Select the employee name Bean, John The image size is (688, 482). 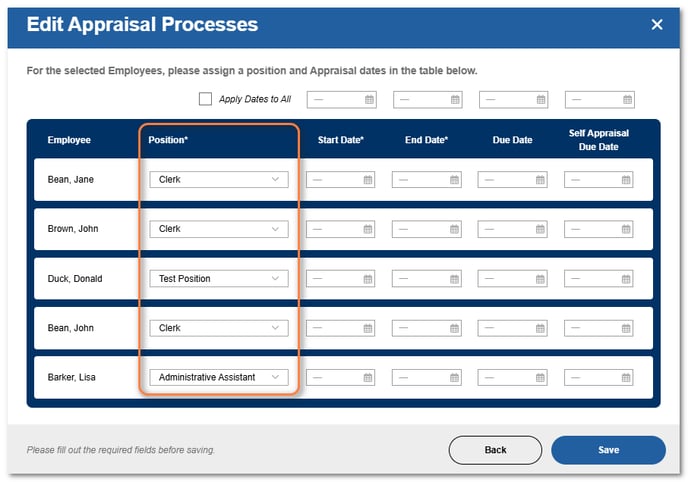pyautogui.click(x=71, y=328)
